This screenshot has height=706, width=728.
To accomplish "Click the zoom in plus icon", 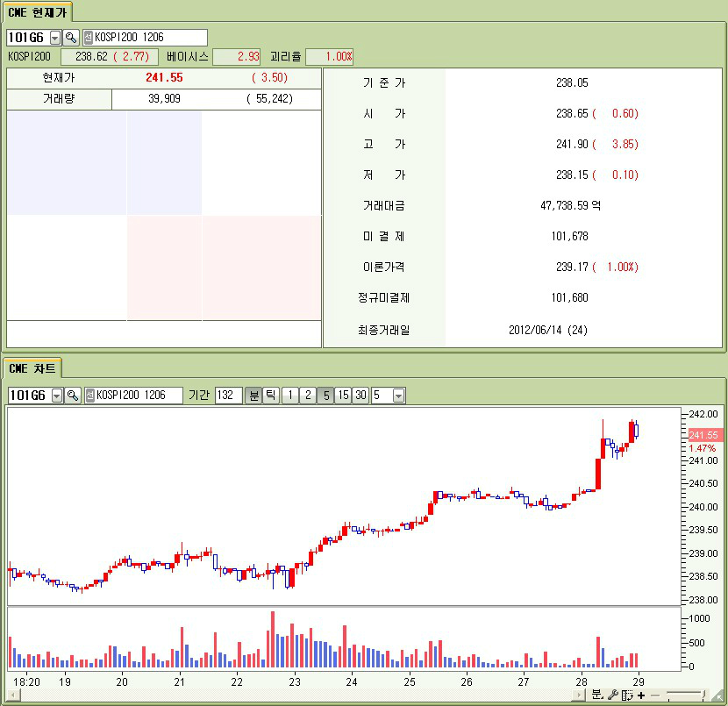I will pyautogui.click(x=641, y=695).
